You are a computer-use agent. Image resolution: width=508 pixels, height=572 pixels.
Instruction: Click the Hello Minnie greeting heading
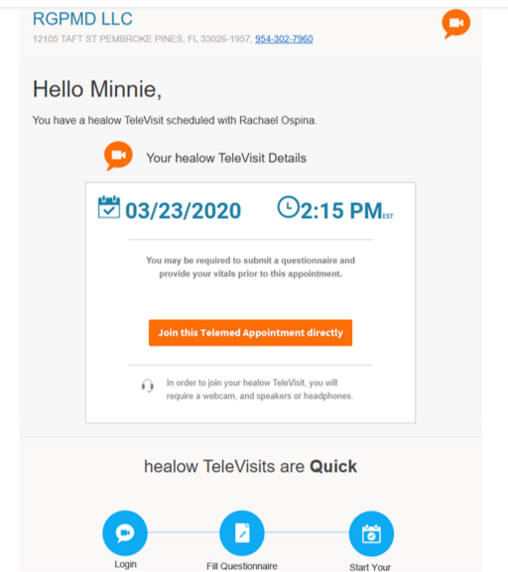[x=97, y=89]
